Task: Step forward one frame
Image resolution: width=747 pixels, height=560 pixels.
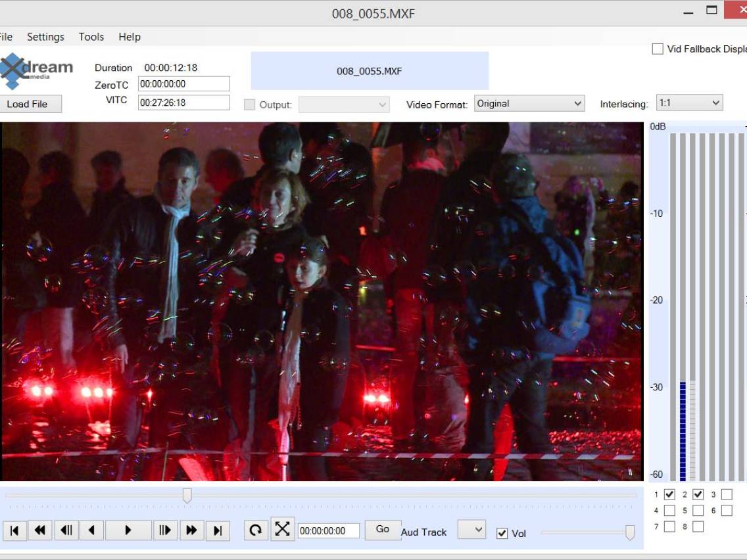Action: pos(165,530)
